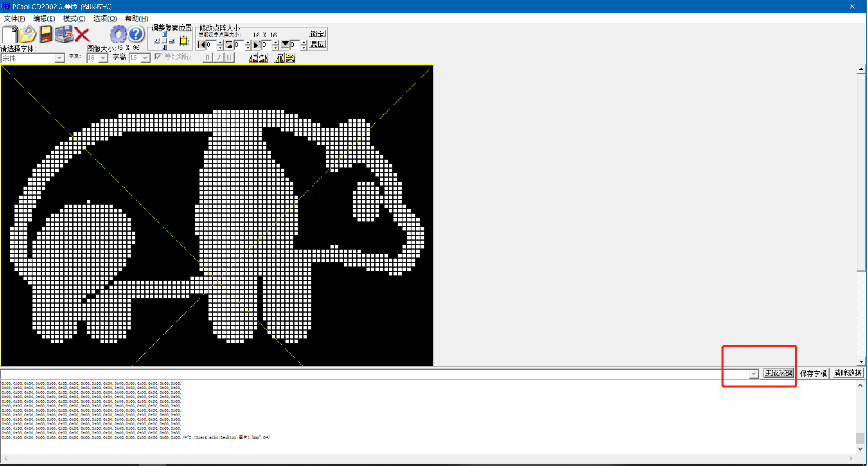868x466 pixels.
Task: Click the 清除数据 clear data button
Action: (x=848, y=373)
